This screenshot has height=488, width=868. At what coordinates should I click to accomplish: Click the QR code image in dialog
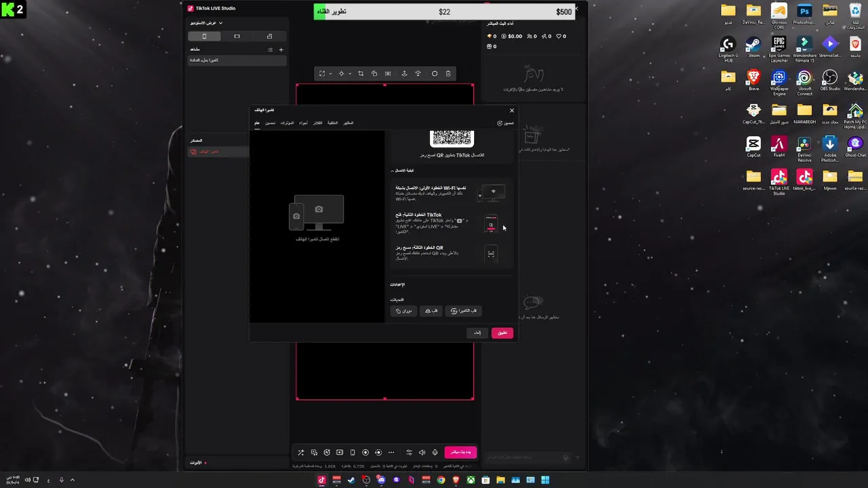click(x=452, y=138)
